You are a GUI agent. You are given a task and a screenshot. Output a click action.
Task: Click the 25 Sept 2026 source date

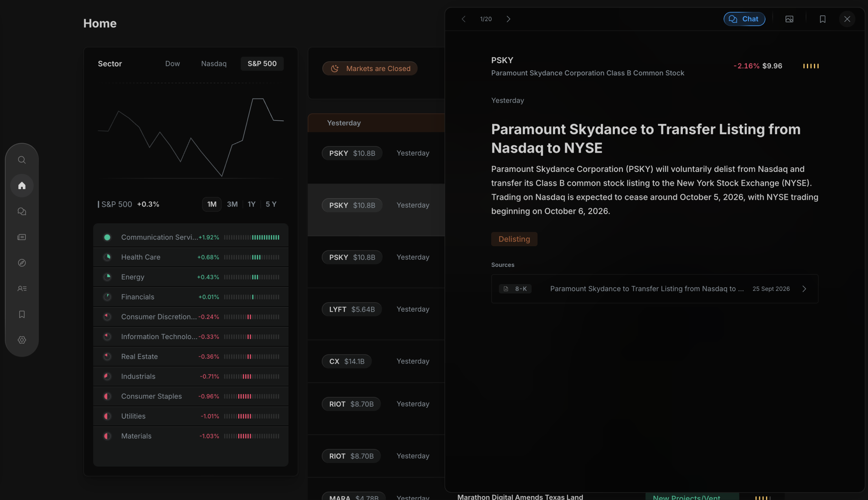pyautogui.click(x=771, y=289)
